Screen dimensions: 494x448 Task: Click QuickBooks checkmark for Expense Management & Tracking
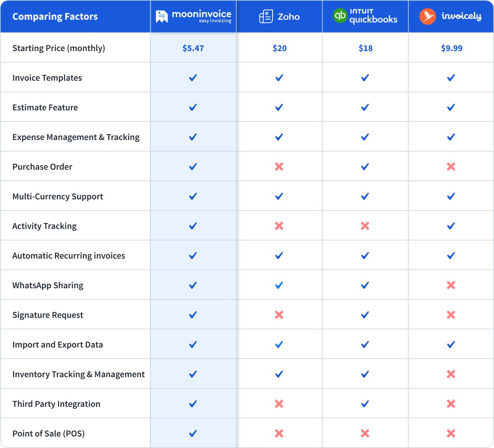(365, 137)
